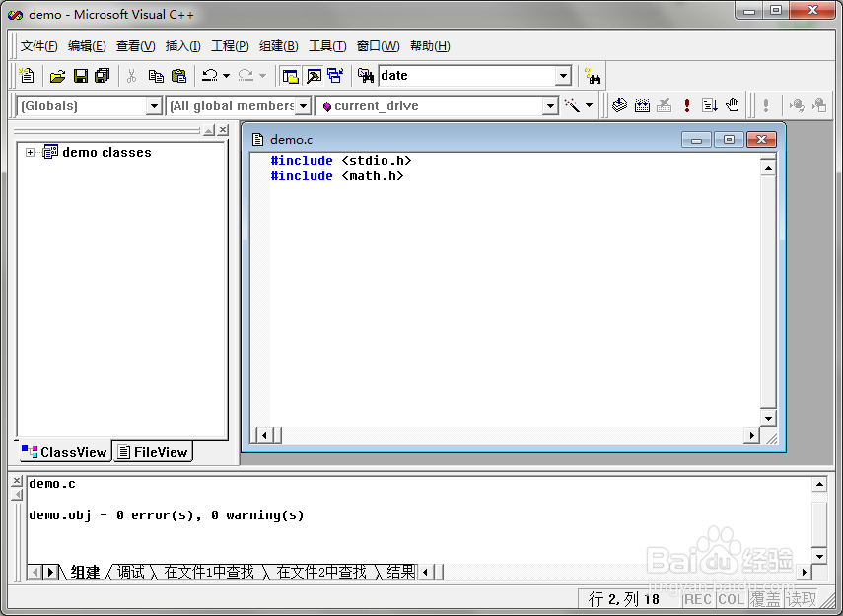Open the 插入(I) menu
Screen dimensions: 843x616
tap(182, 46)
